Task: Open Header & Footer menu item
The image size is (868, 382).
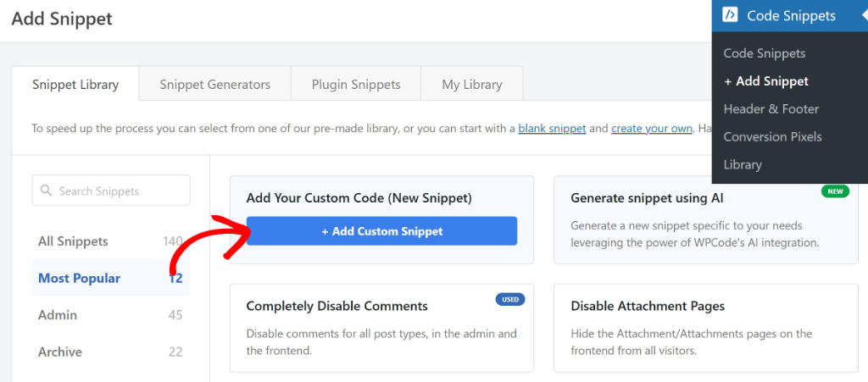Action: point(771,109)
